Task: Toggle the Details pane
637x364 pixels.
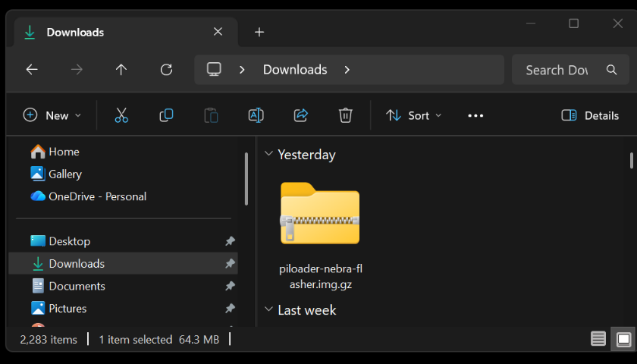Action: tap(590, 115)
